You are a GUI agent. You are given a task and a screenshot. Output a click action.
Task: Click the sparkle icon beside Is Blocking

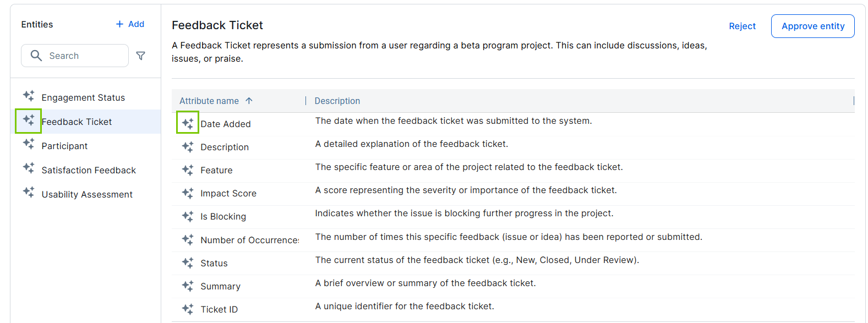coord(188,216)
